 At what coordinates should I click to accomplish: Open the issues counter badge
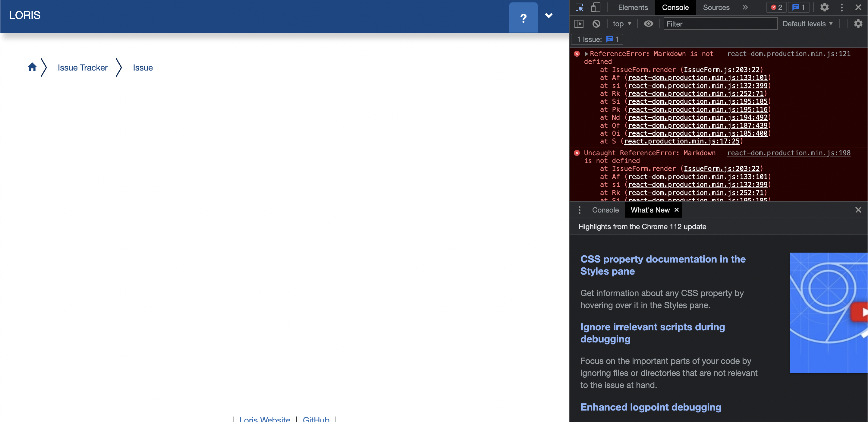click(x=798, y=7)
